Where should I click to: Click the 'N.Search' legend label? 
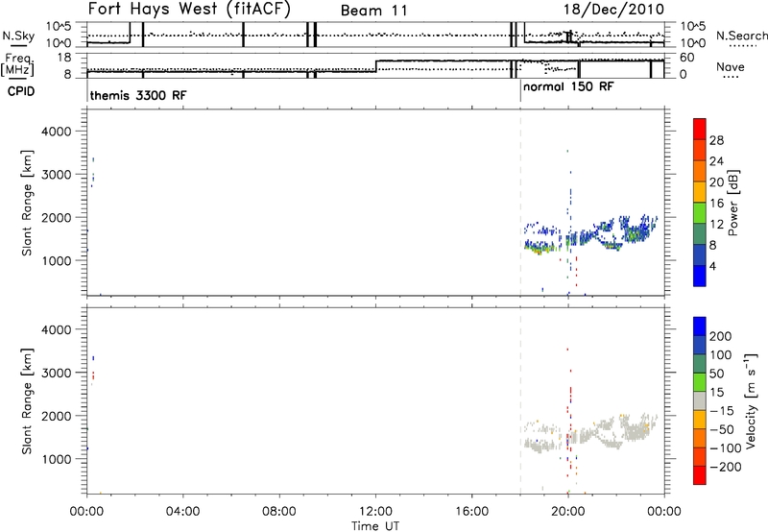click(x=741, y=36)
